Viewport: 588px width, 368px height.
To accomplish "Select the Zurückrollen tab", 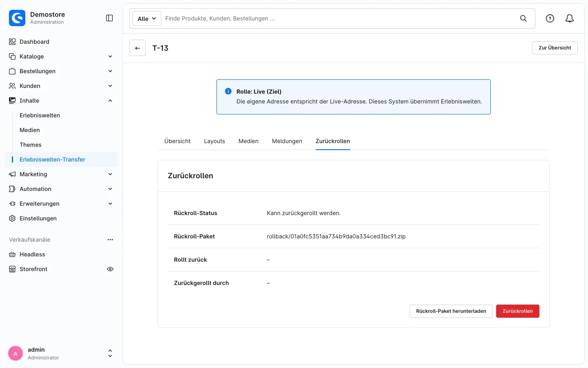I will (333, 141).
